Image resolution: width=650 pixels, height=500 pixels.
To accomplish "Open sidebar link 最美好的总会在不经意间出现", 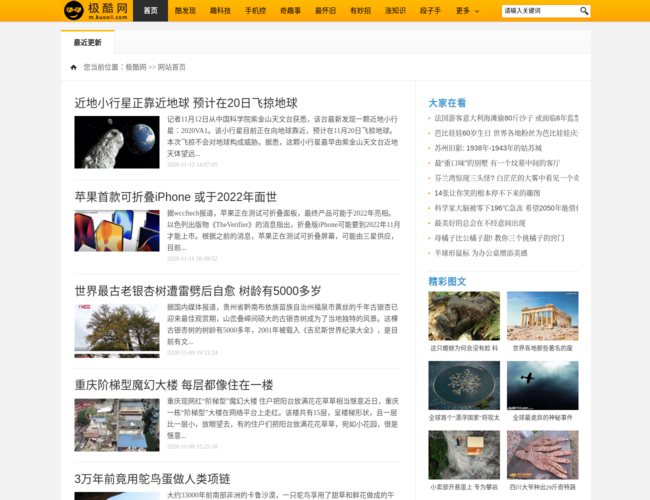I will pos(480,223).
